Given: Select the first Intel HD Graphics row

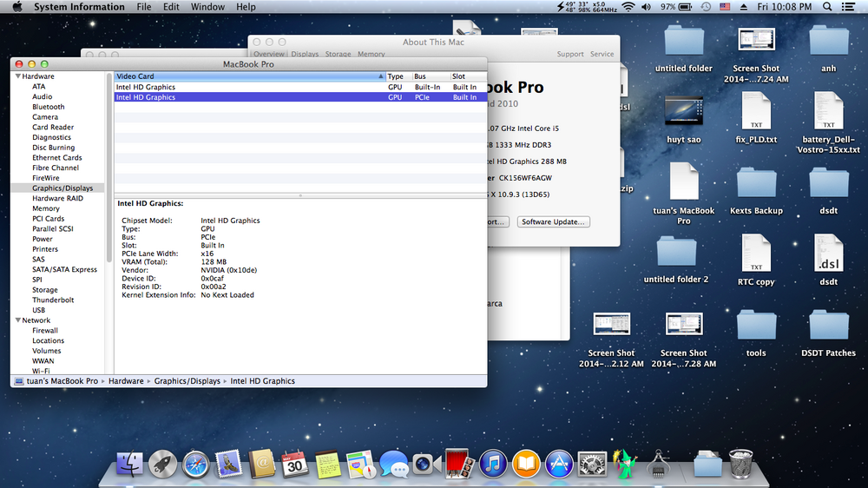Looking at the screenshot, I should click(x=146, y=87).
